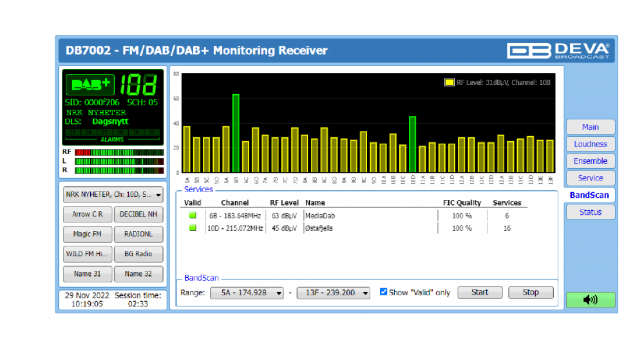644x363 pixels.
Task: Expand the 13F - 239.200 range end dropdown
Action: tap(333, 293)
